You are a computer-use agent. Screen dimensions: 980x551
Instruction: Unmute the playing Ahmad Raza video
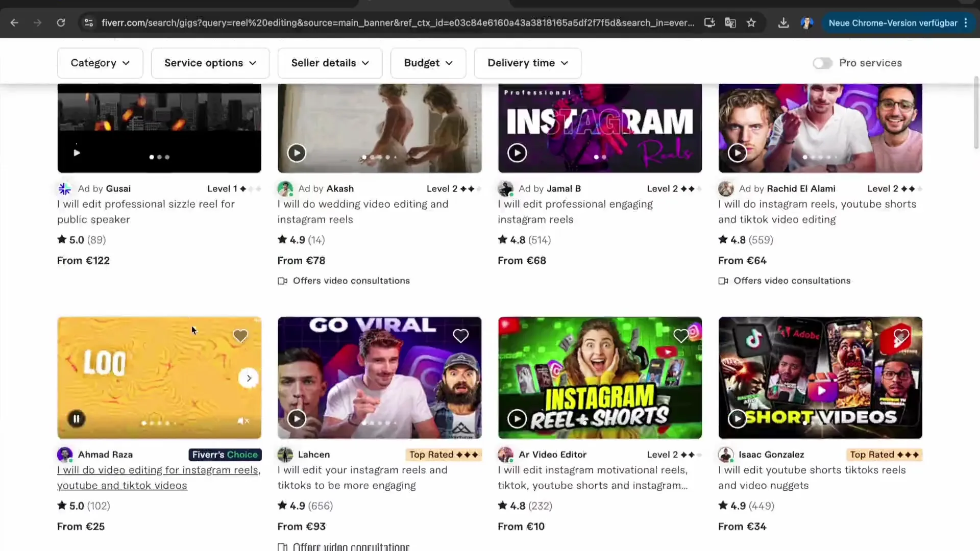(x=242, y=420)
